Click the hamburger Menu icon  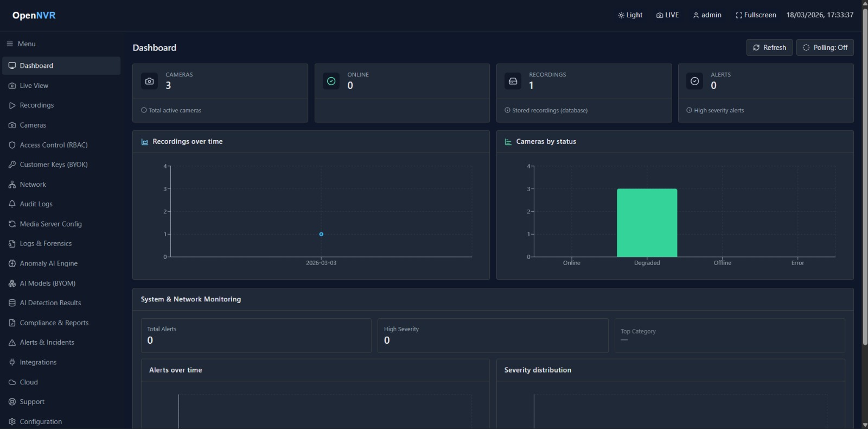tap(10, 44)
